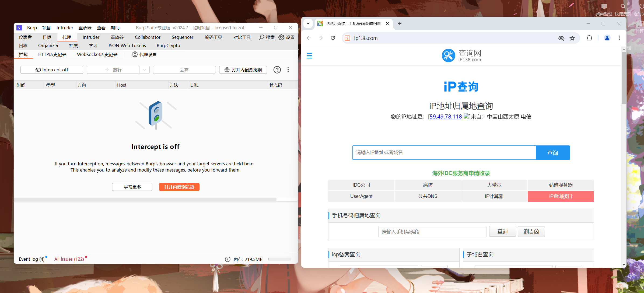Screen dimensions: 644x293
Task: Expand the forward button dropdown arrow
Action: click(x=145, y=70)
